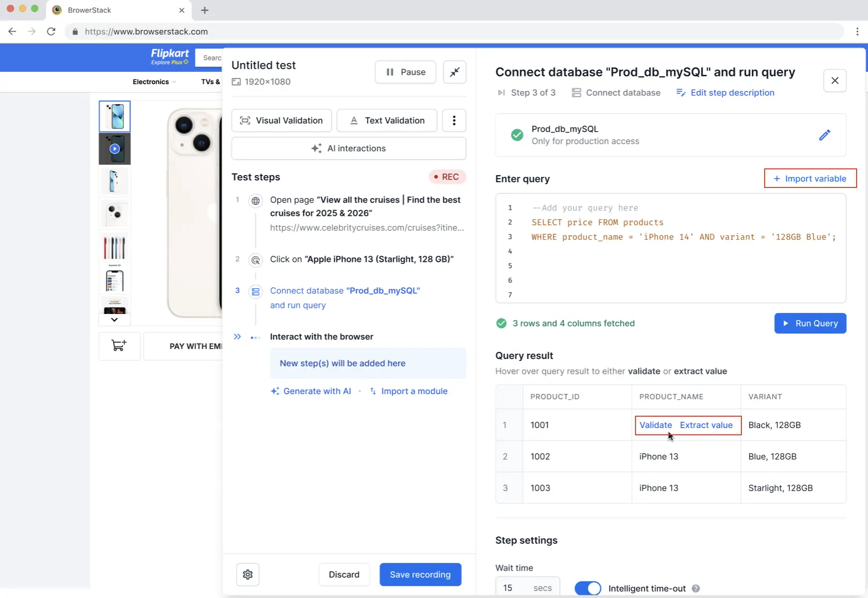Disable the Intelligent time-out toggle

(x=588, y=588)
